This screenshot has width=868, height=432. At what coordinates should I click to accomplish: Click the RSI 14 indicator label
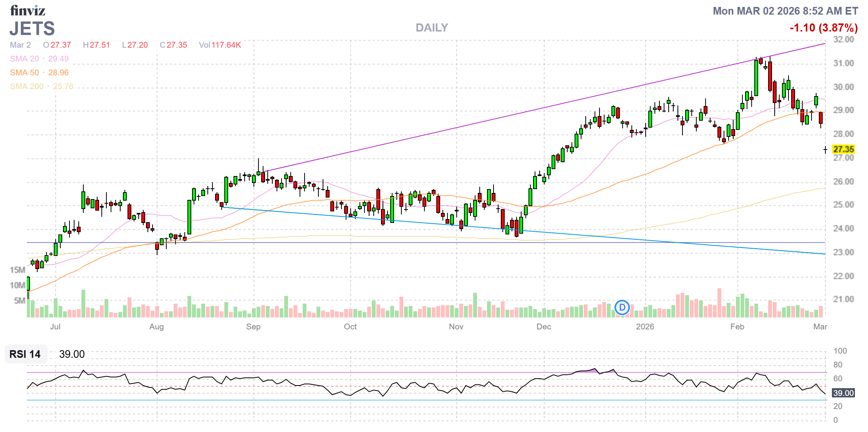click(x=25, y=354)
